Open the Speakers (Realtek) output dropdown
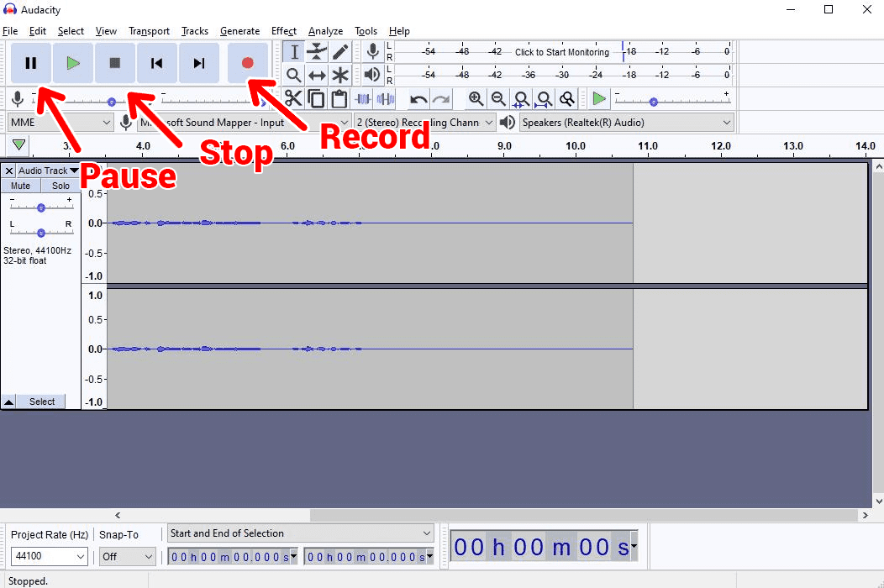 [x=626, y=123]
